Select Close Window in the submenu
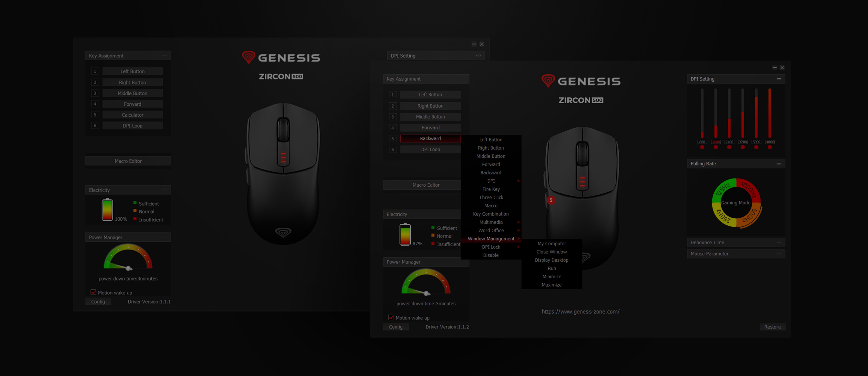Image resolution: width=868 pixels, height=376 pixels. (x=552, y=252)
